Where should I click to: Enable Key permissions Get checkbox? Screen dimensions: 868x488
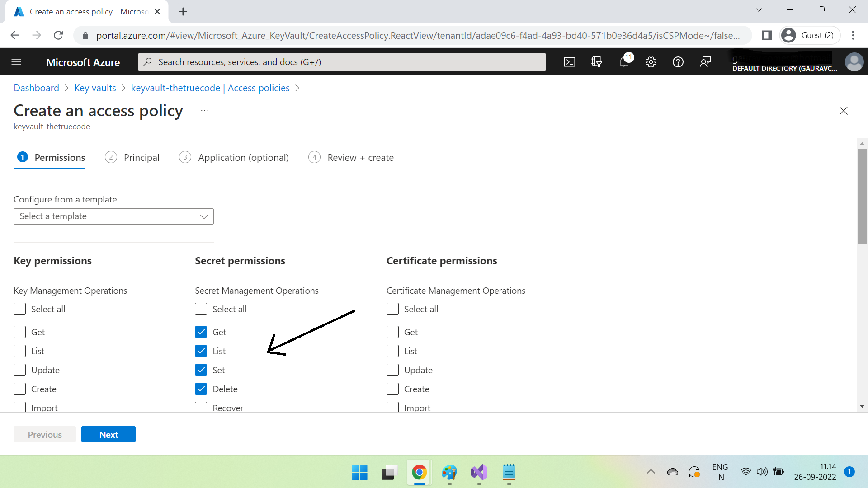pos(20,331)
